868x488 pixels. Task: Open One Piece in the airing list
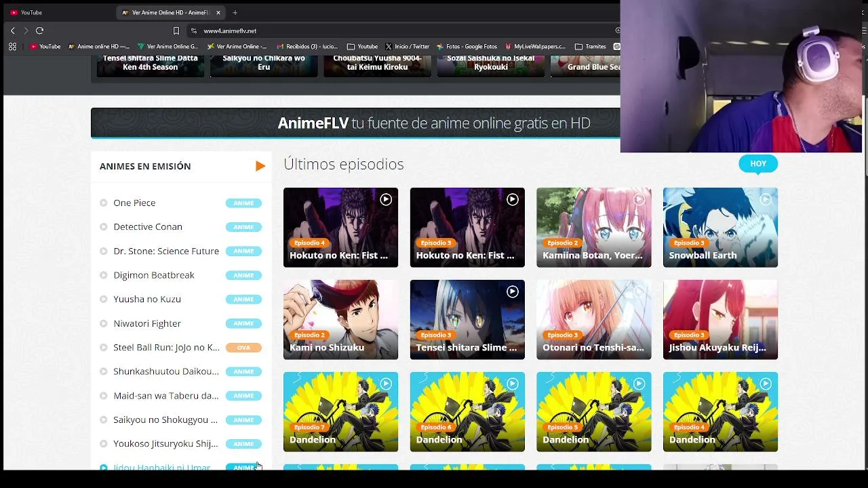click(134, 203)
